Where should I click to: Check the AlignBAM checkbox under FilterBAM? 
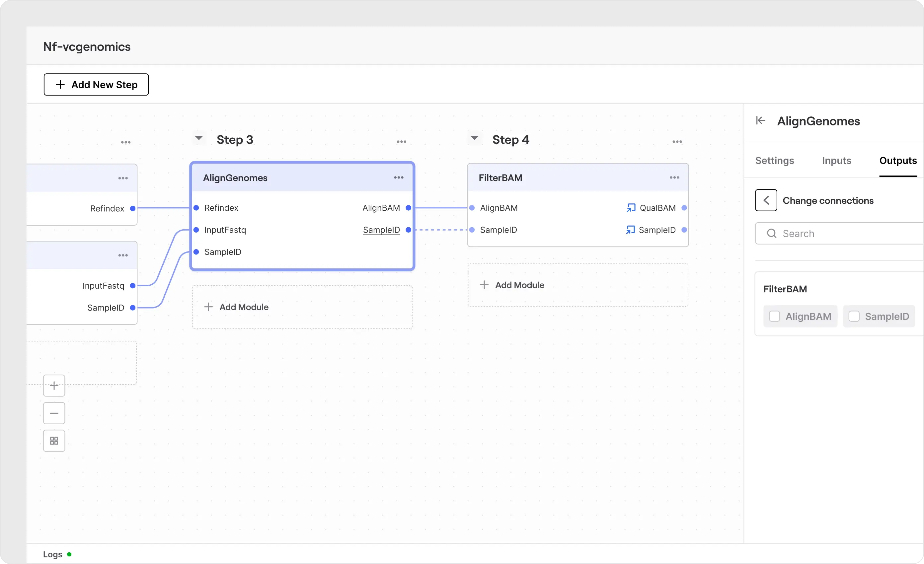[774, 316]
